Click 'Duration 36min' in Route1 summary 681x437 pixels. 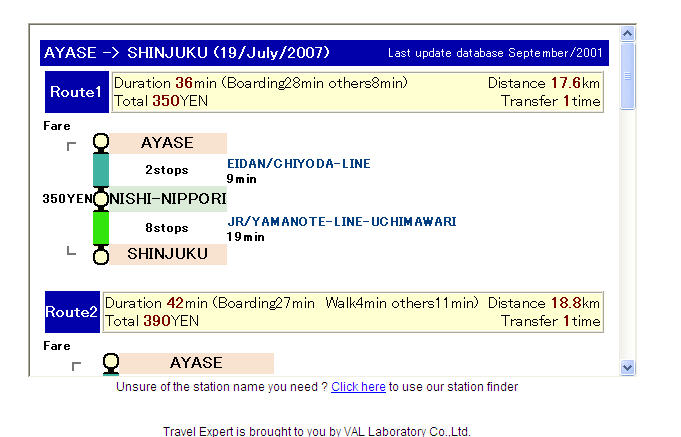[x=165, y=83]
